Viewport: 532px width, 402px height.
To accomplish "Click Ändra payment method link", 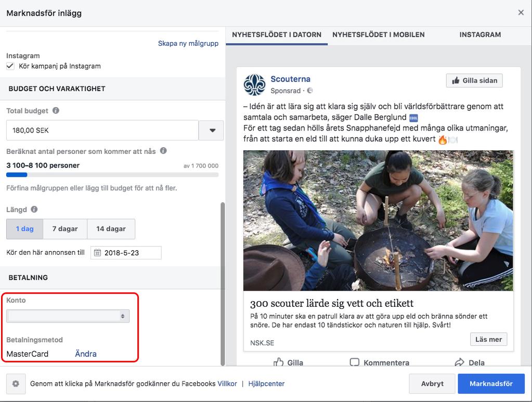I will (85, 354).
